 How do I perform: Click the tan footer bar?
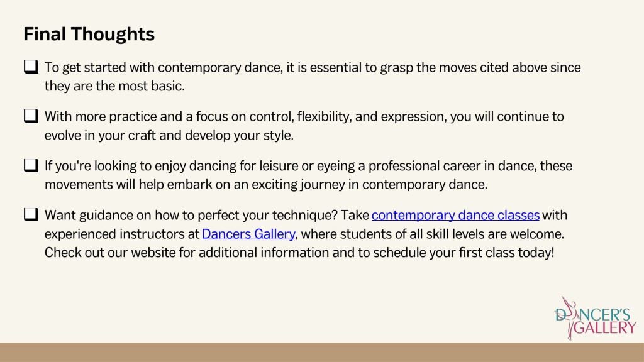point(322,352)
